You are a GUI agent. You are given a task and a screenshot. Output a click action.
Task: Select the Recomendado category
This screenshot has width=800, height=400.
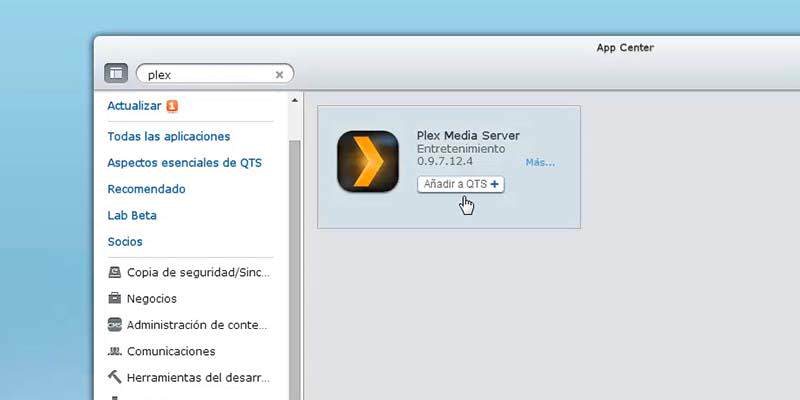point(146,189)
